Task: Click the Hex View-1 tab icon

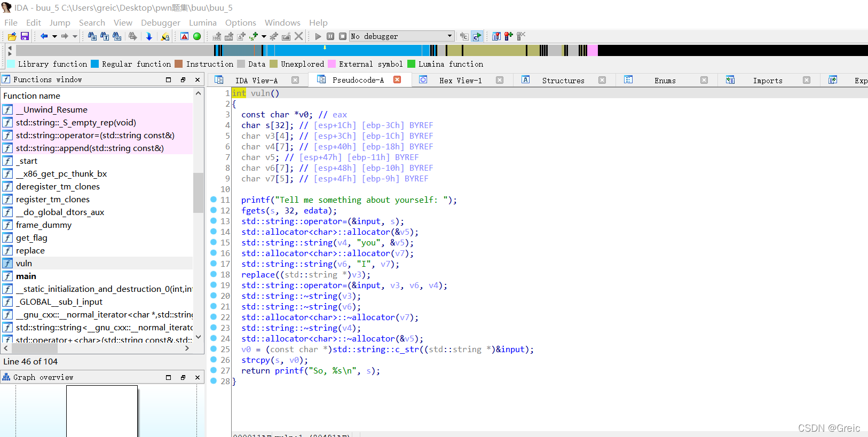Action: [x=423, y=80]
